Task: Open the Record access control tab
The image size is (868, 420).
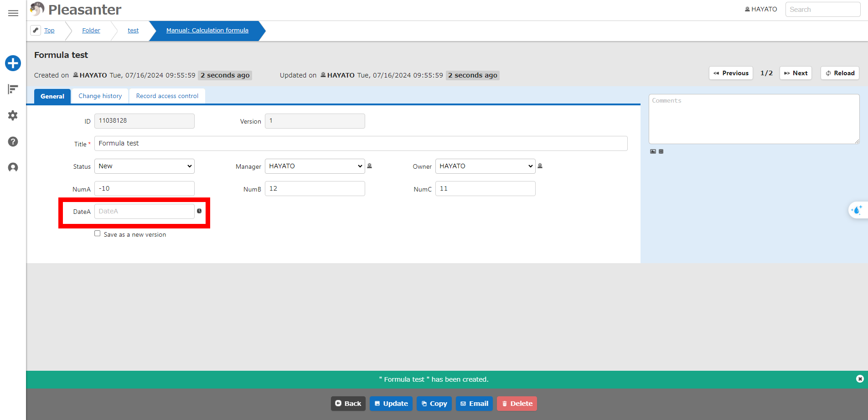Action: [x=167, y=96]
